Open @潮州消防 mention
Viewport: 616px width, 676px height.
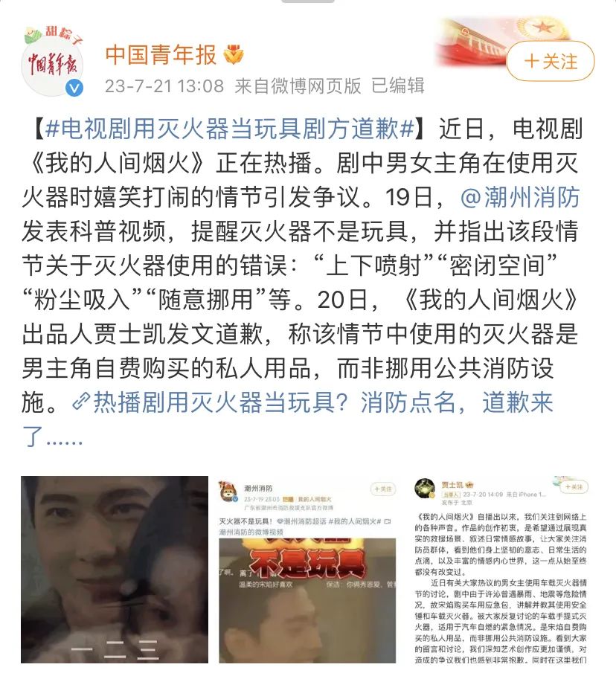tap(520, 197)
